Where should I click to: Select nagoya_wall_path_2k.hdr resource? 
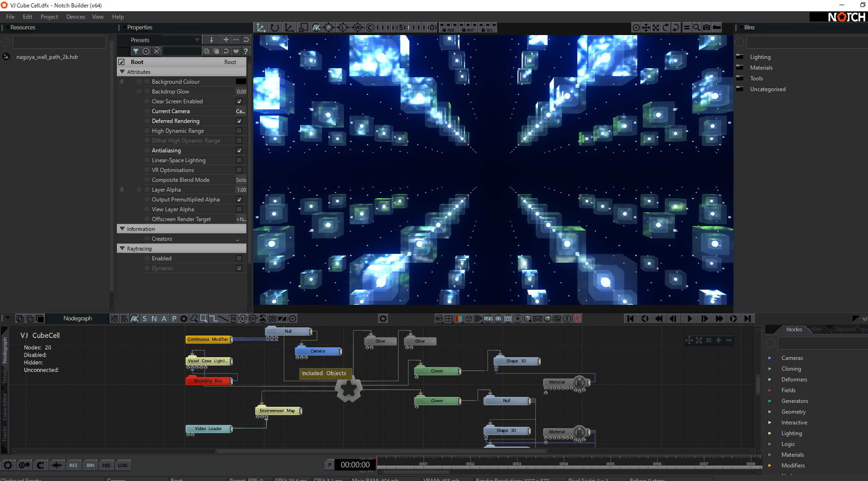pos(47,57)
